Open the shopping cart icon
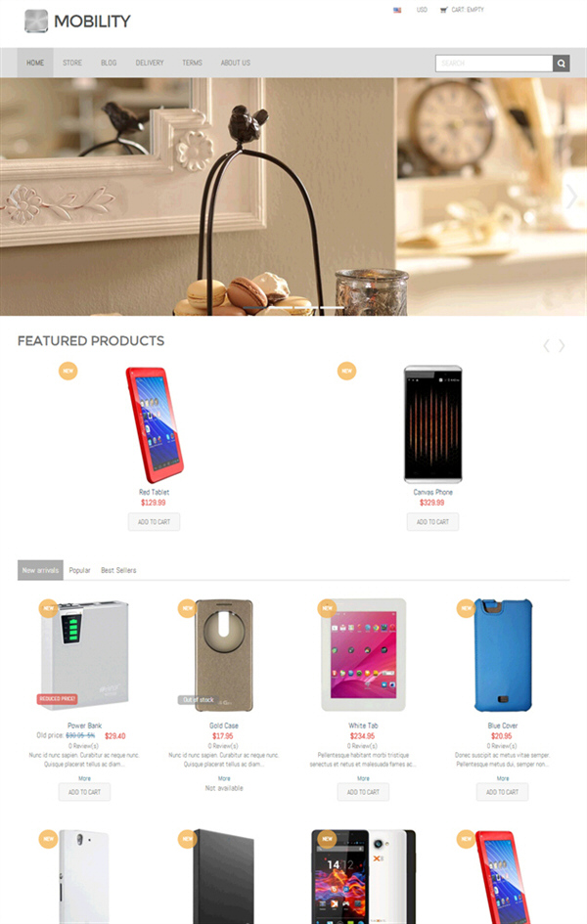Image resolution: width=587 pixels, height=924 pixels. click(444, 10)
